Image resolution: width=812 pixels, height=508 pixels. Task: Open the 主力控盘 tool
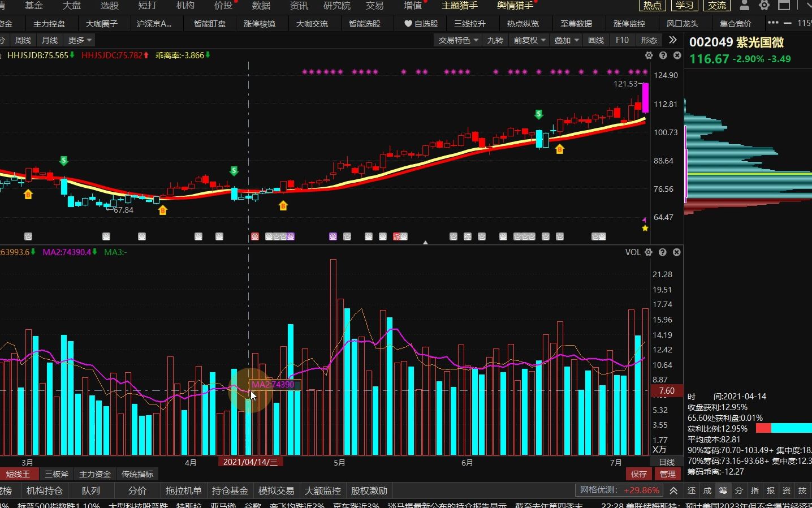point(49,24)
